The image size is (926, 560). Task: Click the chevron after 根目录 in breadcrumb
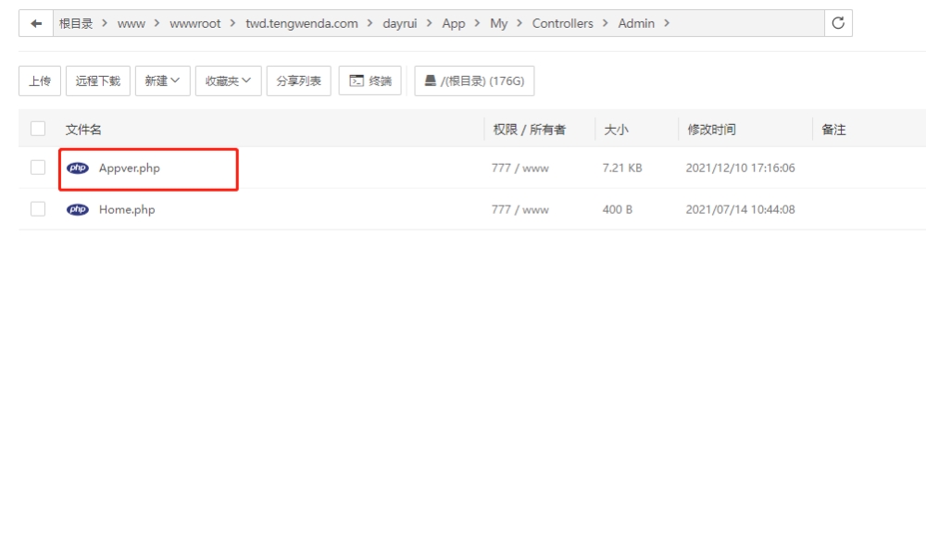click(x=105, y=23)
